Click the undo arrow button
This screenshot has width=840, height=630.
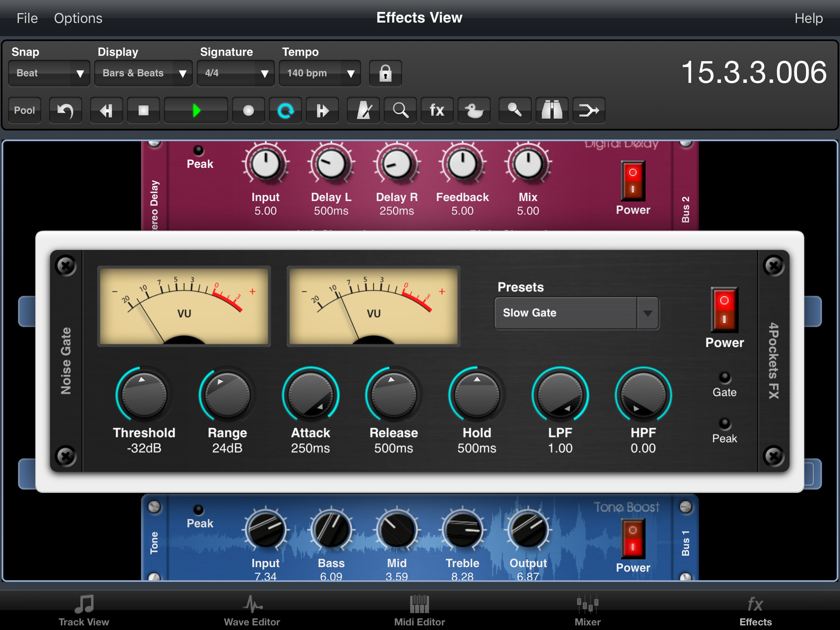pos(65,110)
